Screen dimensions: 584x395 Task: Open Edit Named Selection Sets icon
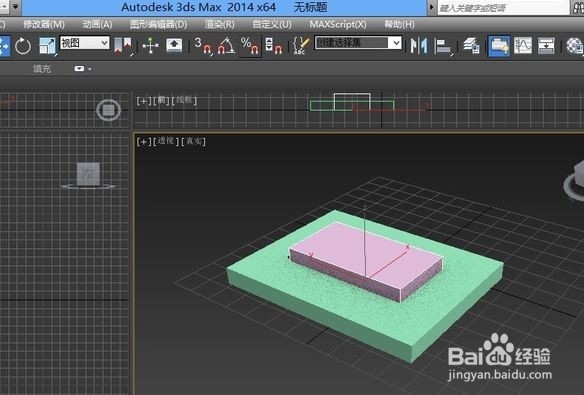point(301,46)
